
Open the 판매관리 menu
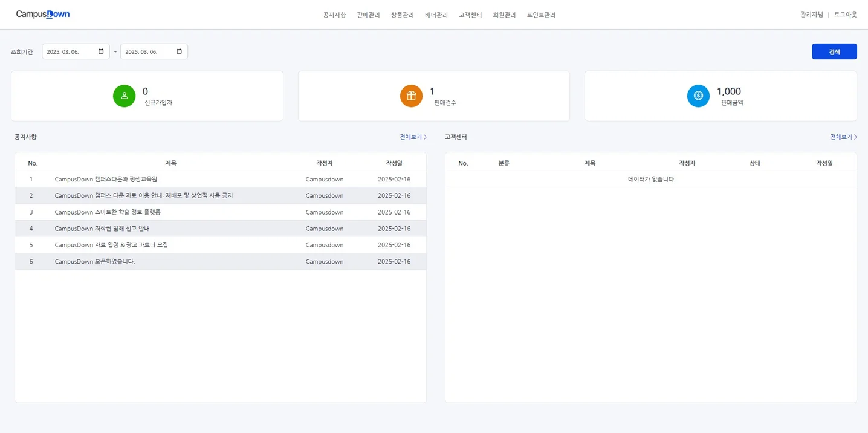(x=368, y=15)
